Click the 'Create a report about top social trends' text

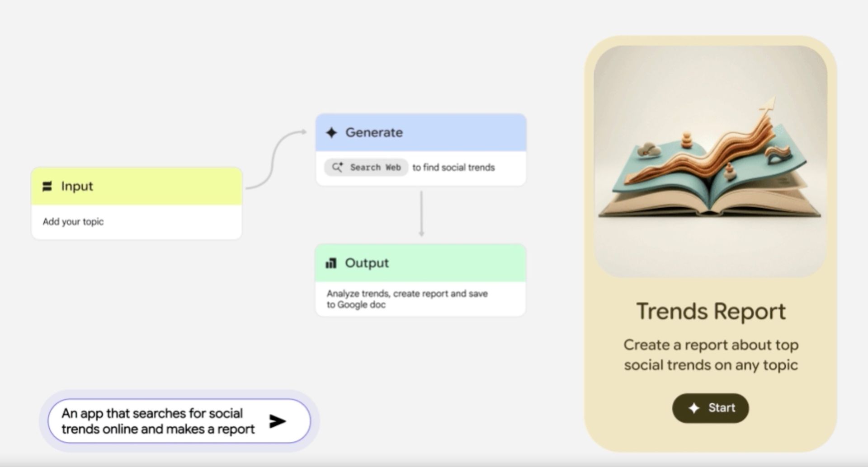[x=711, y=355]
